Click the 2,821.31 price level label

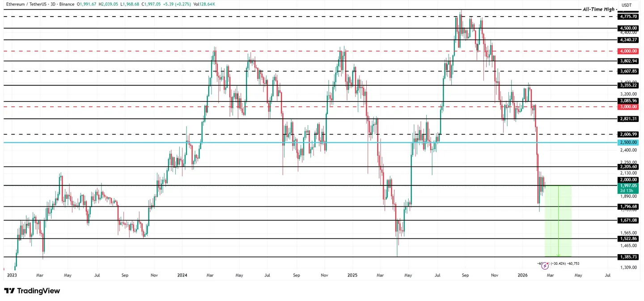point(628,119)
